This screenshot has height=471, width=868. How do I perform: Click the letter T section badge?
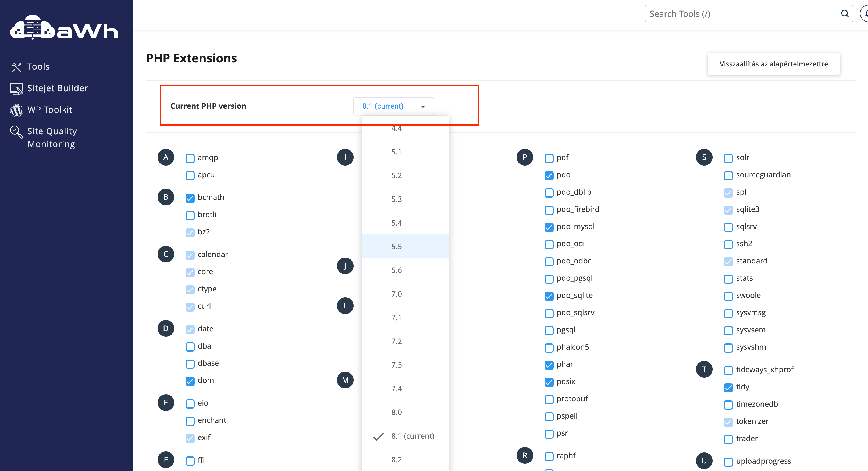click(704, 369)
